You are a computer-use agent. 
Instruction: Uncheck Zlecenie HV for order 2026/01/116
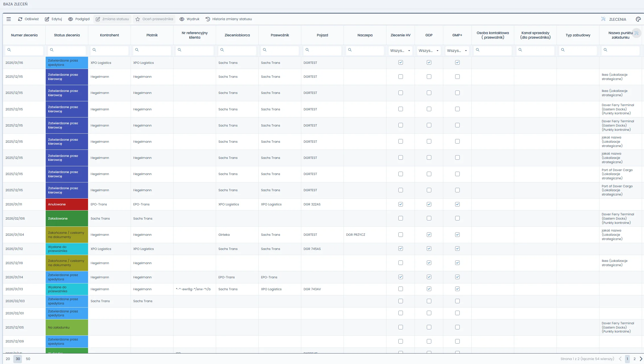400,62
